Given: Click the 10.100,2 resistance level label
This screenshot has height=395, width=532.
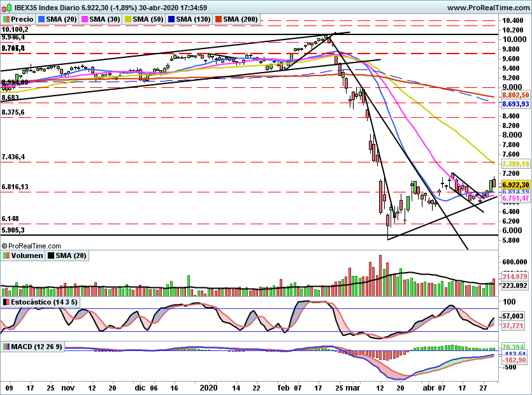Looking at the screenshot, I should [15, 29].
